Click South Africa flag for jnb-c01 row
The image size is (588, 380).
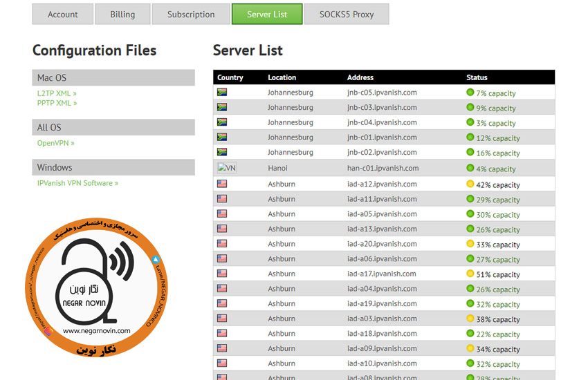tap(222, 137)
